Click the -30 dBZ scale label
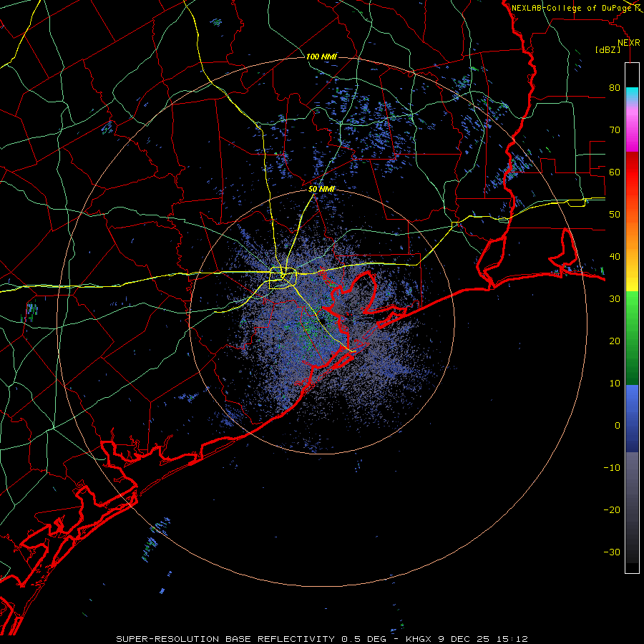 612,552
